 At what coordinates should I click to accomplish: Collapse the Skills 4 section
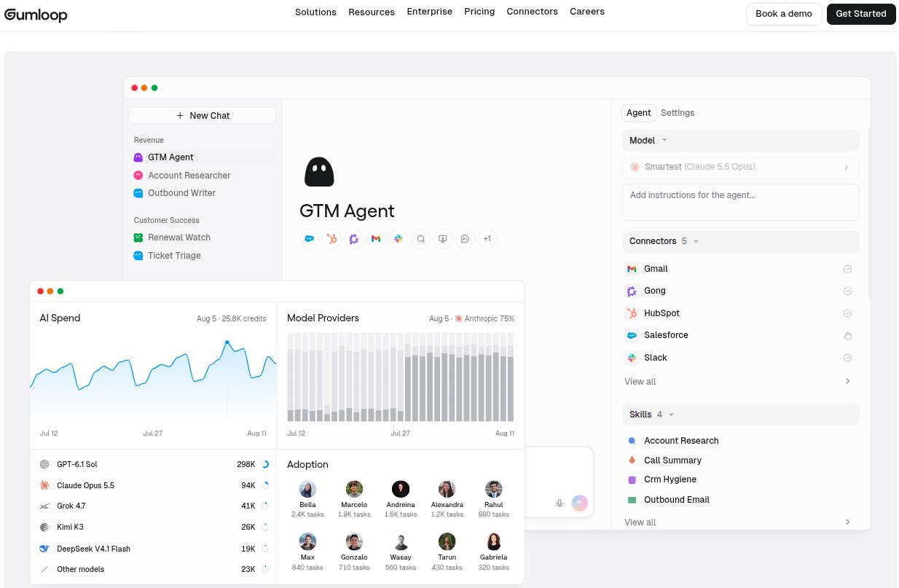741,415
